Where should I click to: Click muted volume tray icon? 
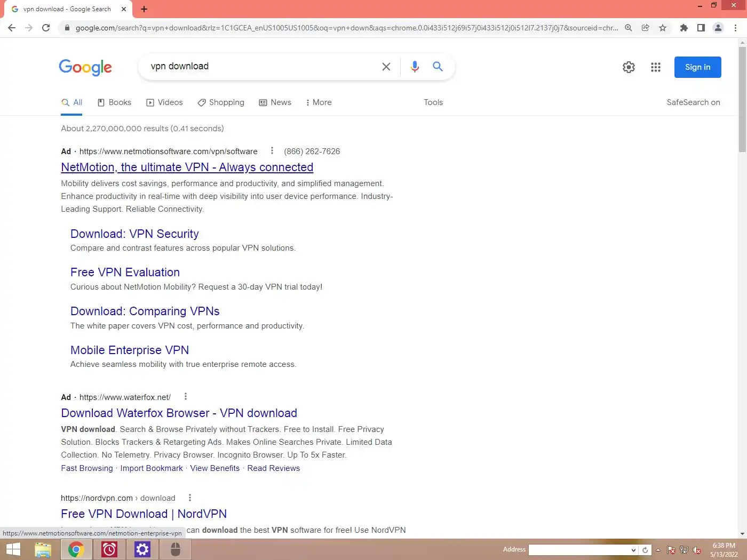pyautogui.click(x=697, y=550)
